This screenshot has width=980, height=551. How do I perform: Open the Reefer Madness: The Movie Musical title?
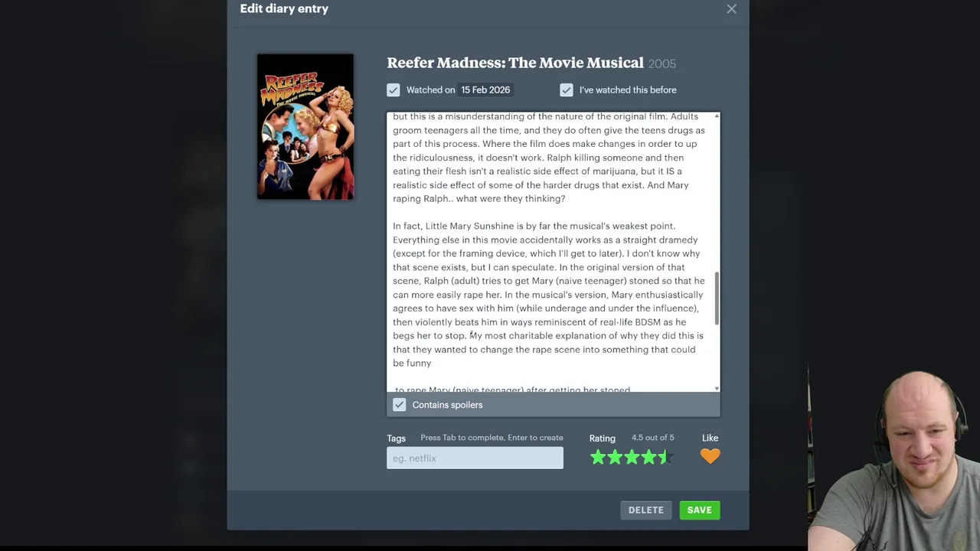tap(515, 63)
